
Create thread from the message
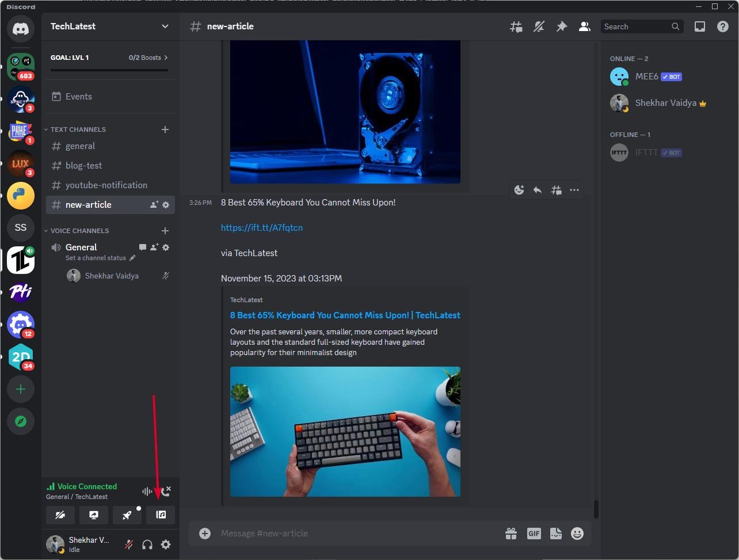coord(556,190)
